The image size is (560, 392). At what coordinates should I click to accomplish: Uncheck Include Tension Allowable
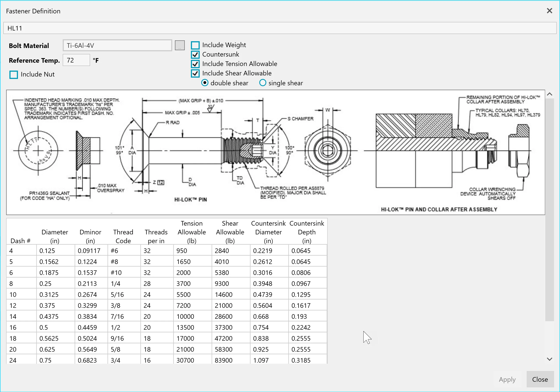[195, 64]
